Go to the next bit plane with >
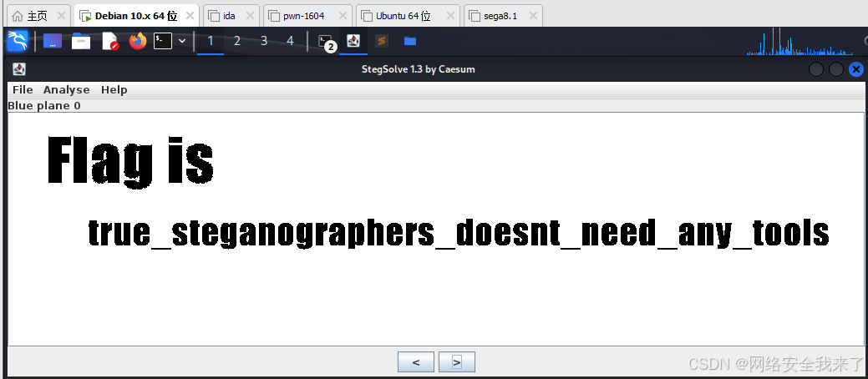Viewport: 868px width, 379px height. click(457, 361)
